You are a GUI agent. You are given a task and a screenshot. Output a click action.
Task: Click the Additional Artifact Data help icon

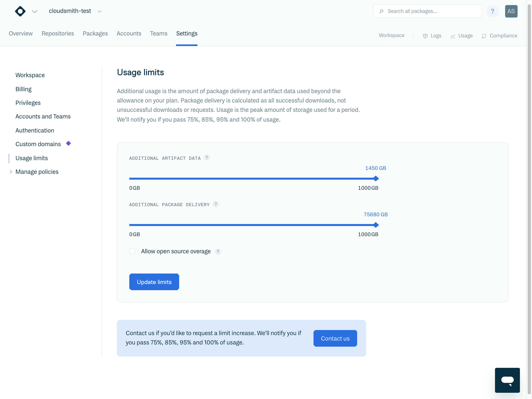(207, 158)
